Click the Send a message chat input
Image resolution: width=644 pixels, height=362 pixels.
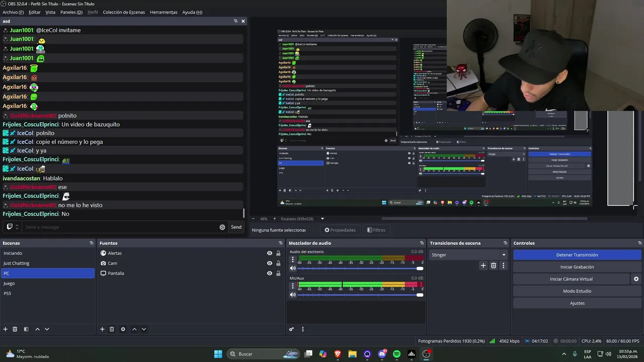[x=120, y=227]
